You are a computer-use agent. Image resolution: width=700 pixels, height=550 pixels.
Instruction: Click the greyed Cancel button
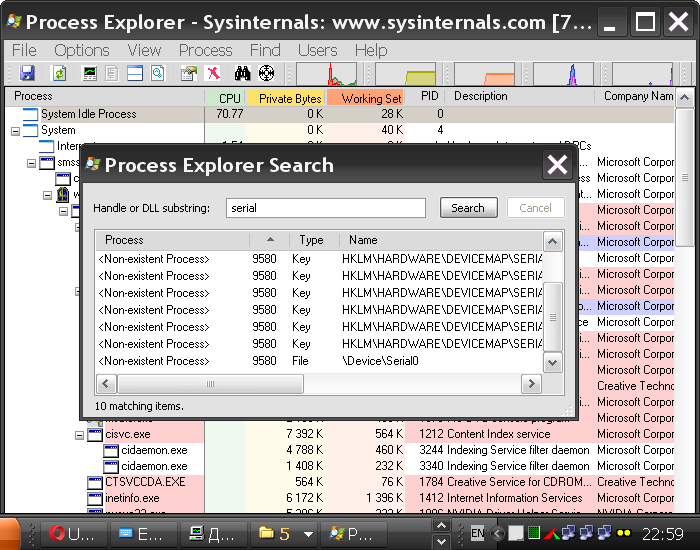535,208
